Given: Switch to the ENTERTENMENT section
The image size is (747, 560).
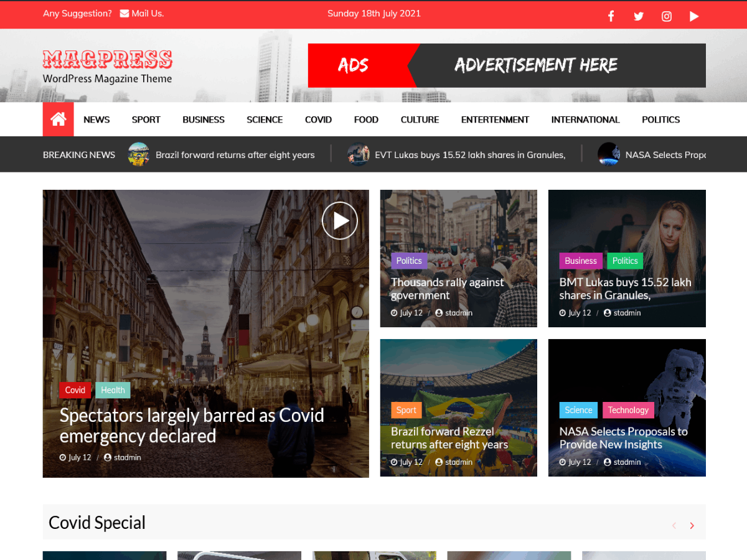Looking at the screenshot, I should [495, 119].
